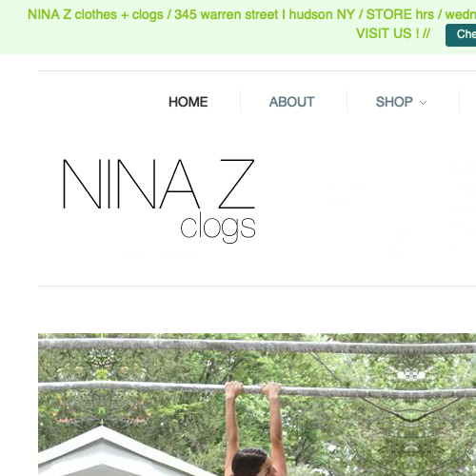Click the white roof peak in the photo
This screenshot has height=476, width=476.
tap(102, 433)
